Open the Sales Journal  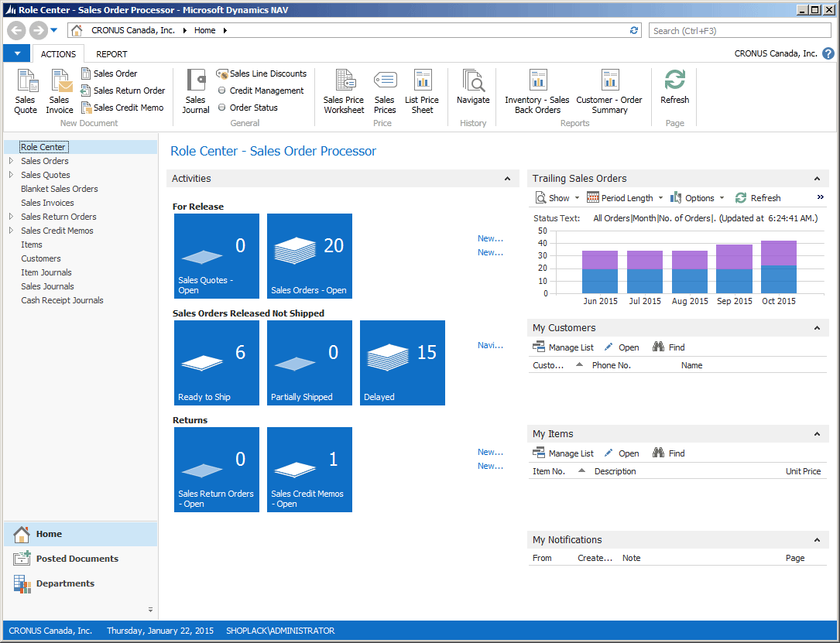tap(196, 91)
